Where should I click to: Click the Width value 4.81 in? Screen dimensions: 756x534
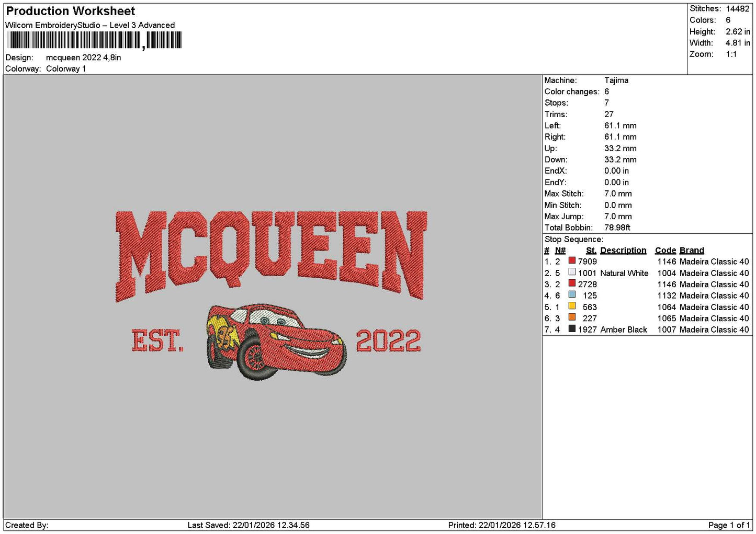[x=738, y=43]
